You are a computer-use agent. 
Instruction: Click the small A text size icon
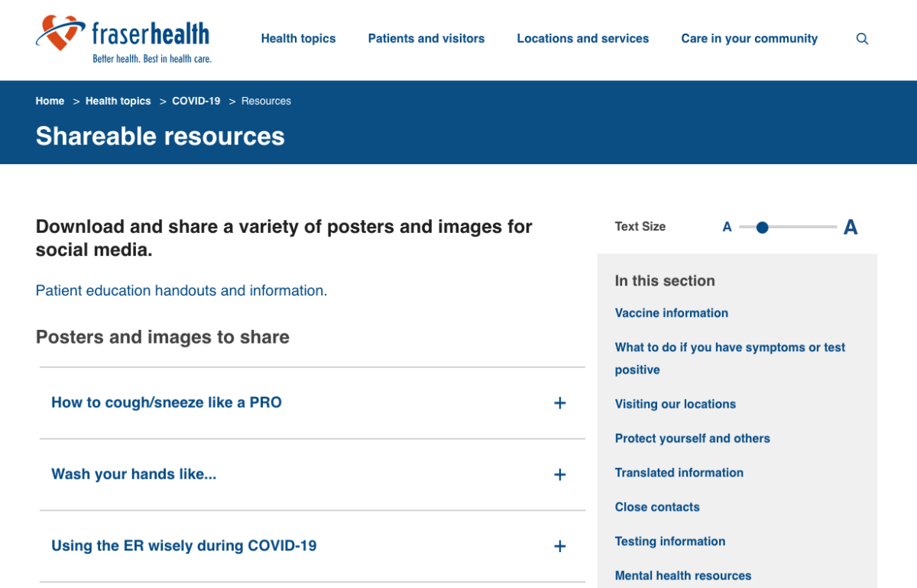click(727, 227)
